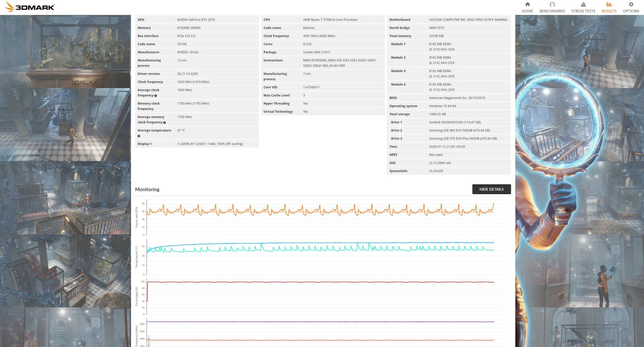Select average clock value 1850 MHz
This screenshot has height=347, width=644.
tap(185, 90)
